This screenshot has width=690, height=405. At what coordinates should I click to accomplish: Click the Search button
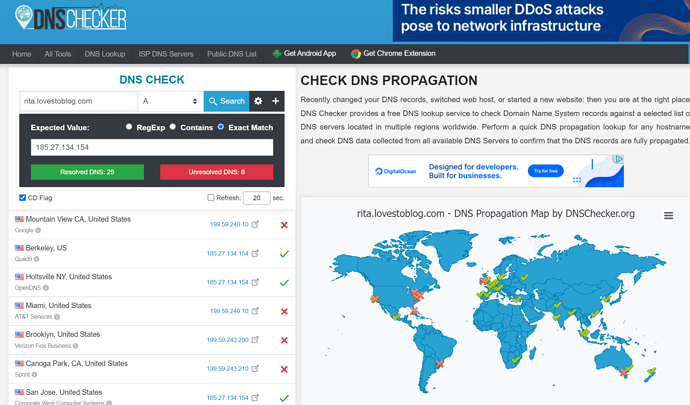(x=227, y=101)
